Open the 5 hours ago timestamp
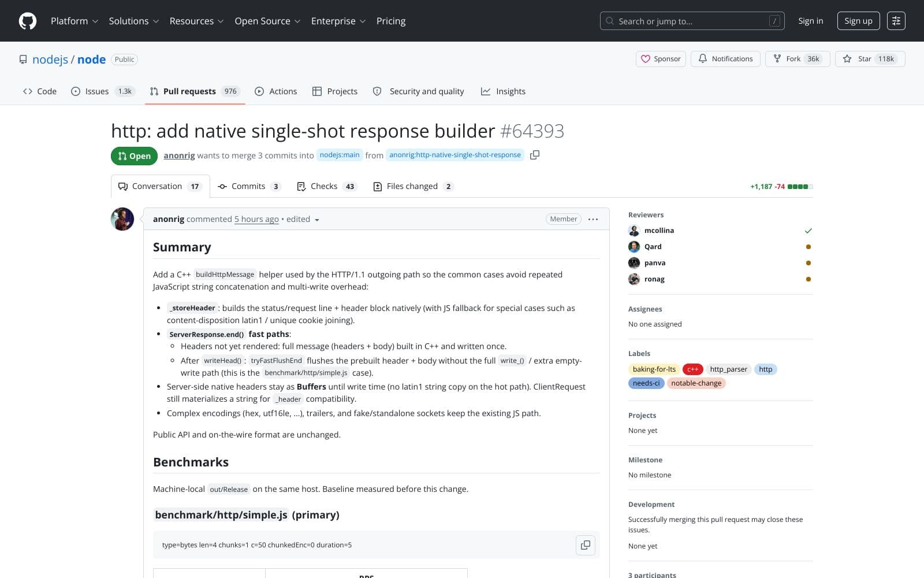The width and height of the screenshot is (924, 578). click(256, 219)
